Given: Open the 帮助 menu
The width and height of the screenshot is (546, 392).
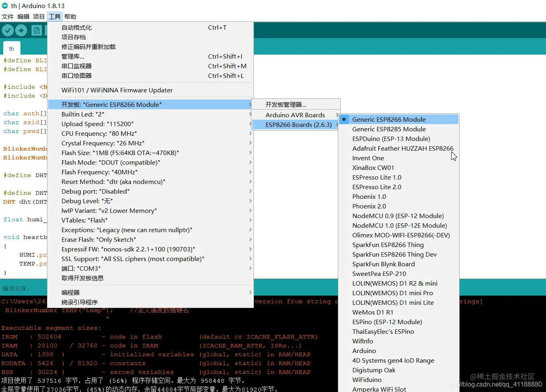Looking at the screenshot, I should click(70, 16).
